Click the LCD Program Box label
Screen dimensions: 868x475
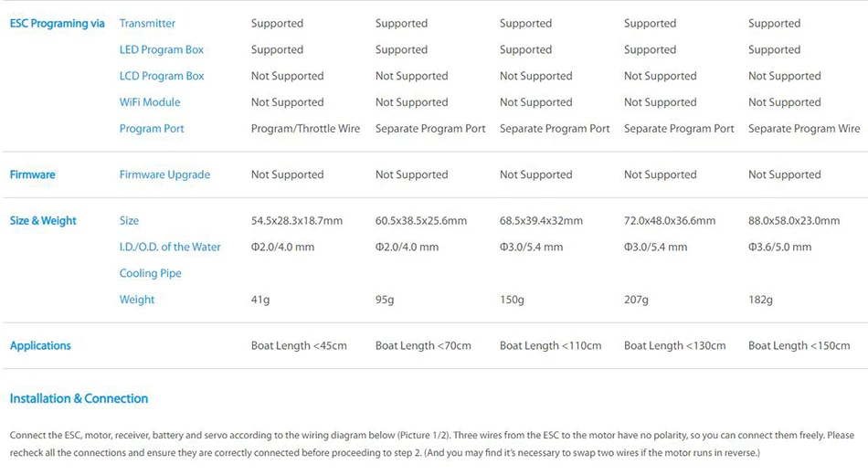tap(162, 76)
